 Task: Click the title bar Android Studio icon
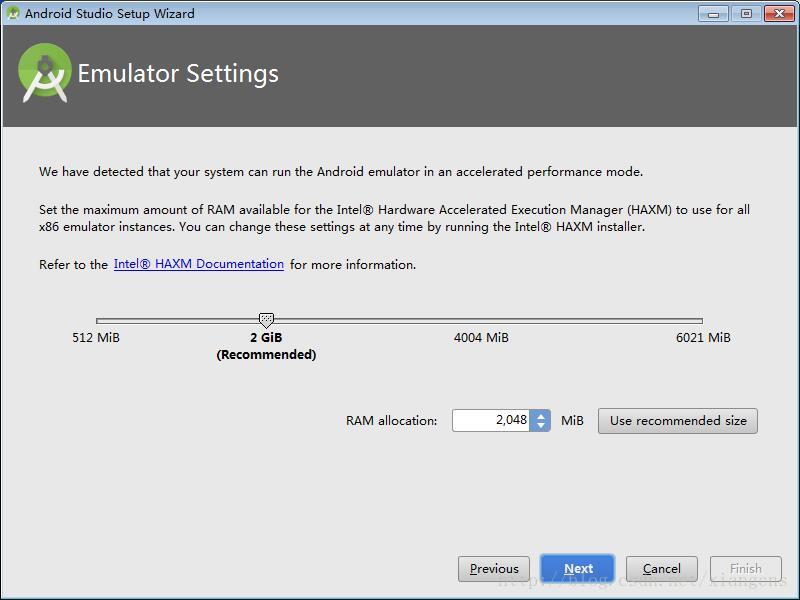[13, 13]
